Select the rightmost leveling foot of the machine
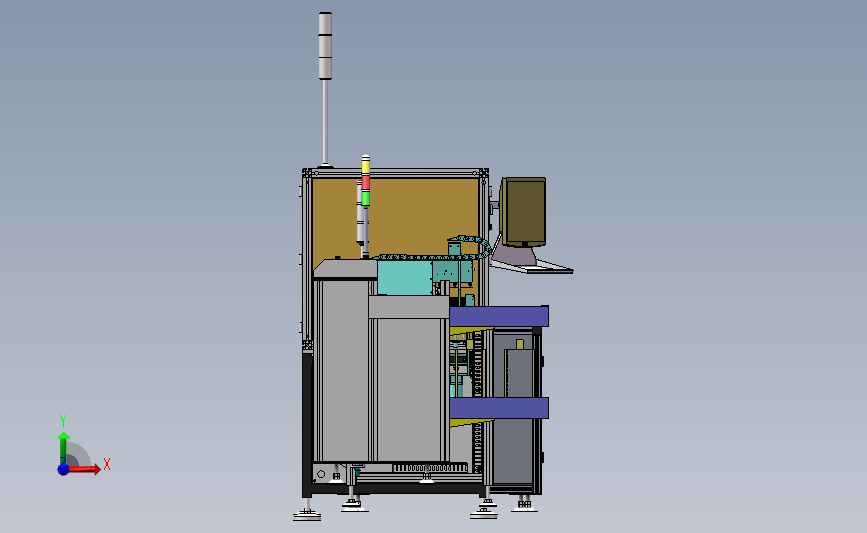The height and width of the screenshot is (533, 867). click(x=524, y=505)
